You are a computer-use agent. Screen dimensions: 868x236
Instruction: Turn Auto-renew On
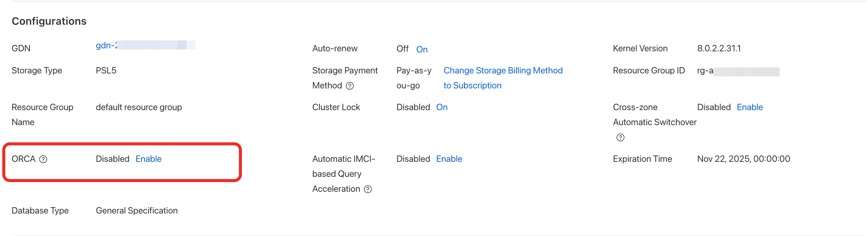click(x=422, y=49)
